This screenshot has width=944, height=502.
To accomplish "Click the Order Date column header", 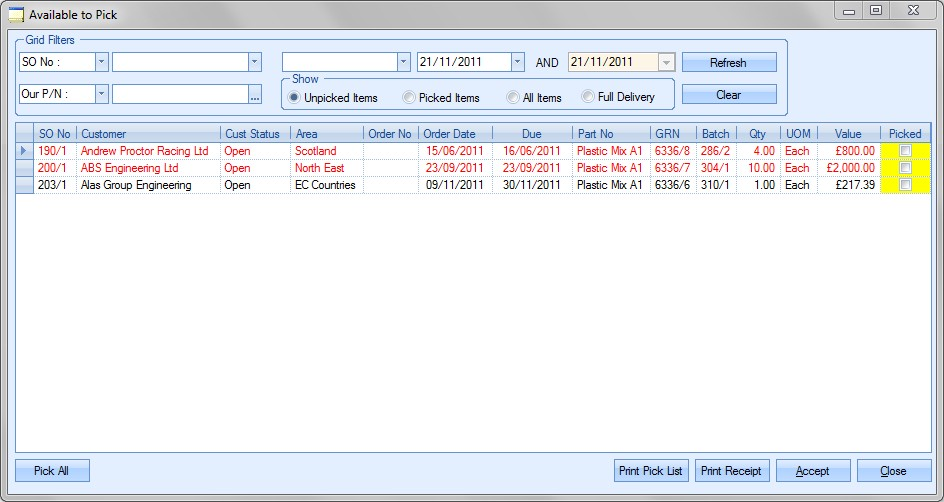I will point(455,134).
